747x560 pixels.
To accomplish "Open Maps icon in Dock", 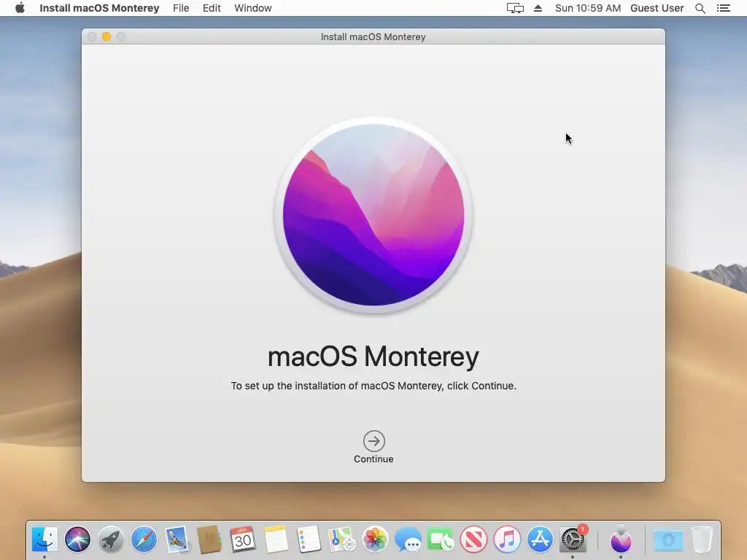I will pos(341,540).
